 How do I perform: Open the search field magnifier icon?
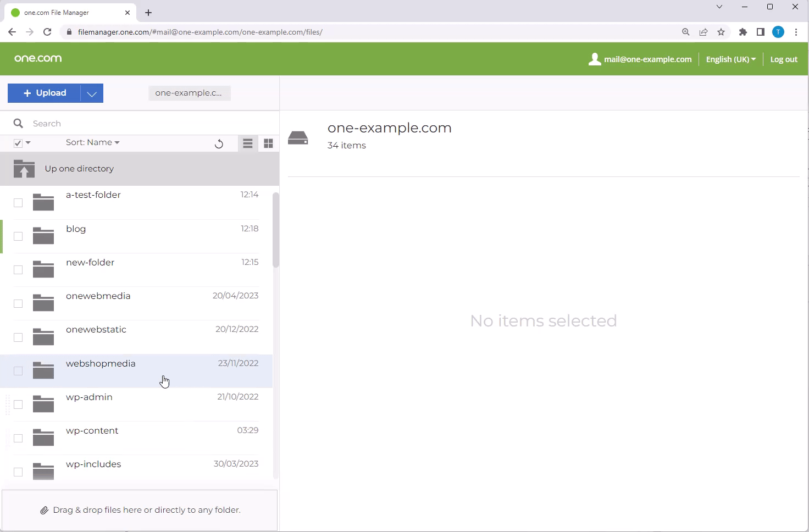[18, 123]
